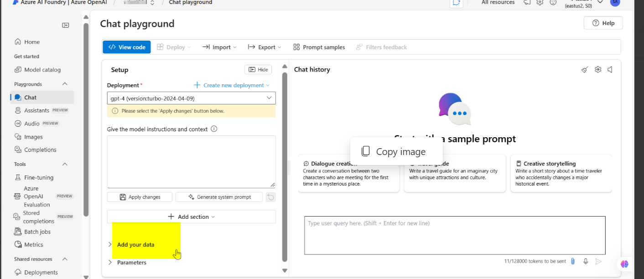
Task: Open the gpt-4 deployment dropdown
Action: tap(192, 98)
